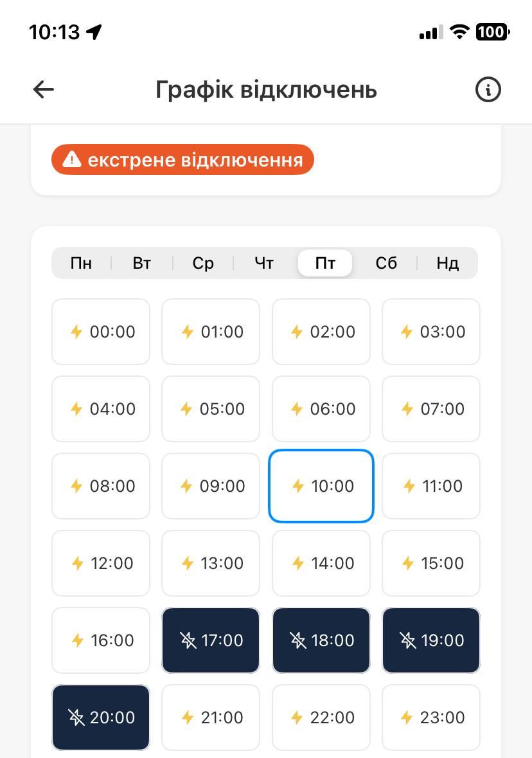
Task: Open the info circle icon
Action: tap(488, 89)
